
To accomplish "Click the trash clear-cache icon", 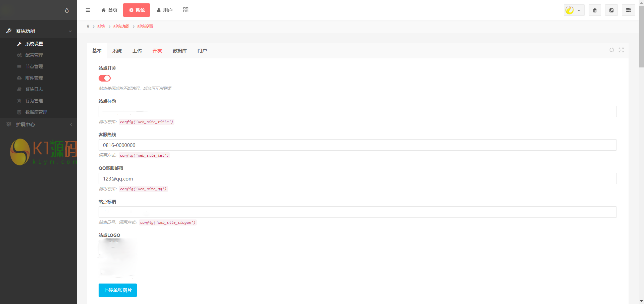I will point(595,10).
